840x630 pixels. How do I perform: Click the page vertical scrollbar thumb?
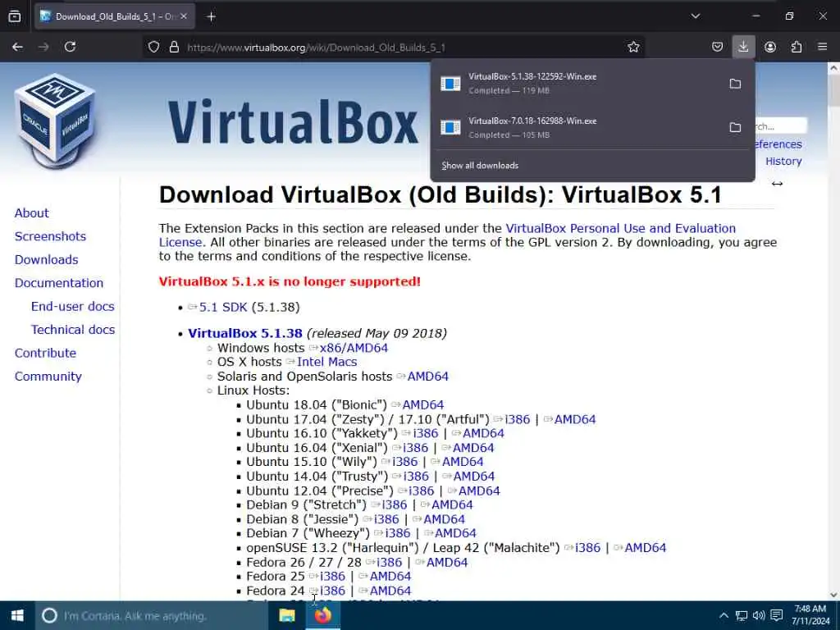click(x=833, y=91)
